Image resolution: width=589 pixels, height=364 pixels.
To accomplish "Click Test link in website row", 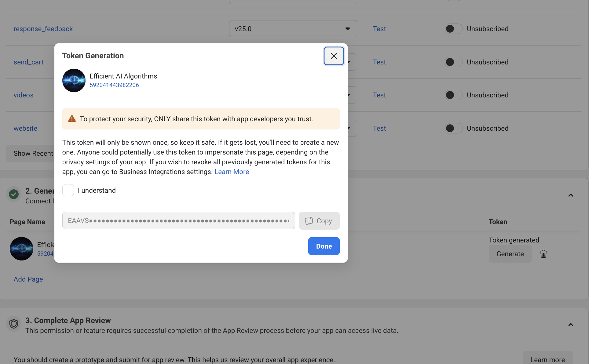I will pyautogui.click(x=379, y=128).
